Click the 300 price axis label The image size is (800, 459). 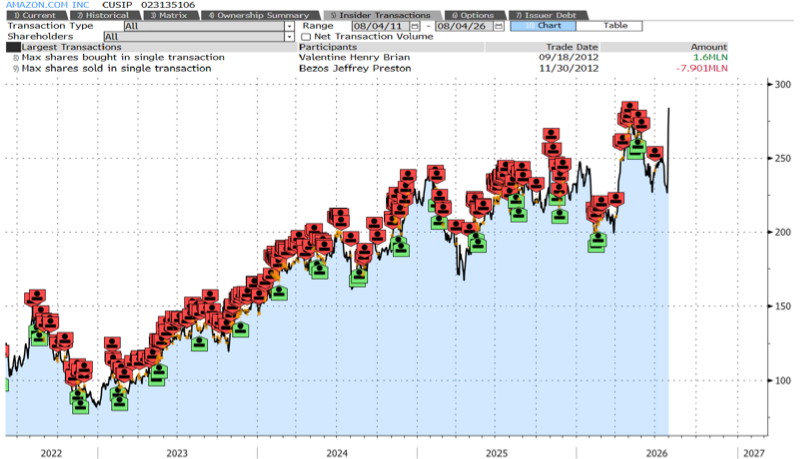click(783, 85)
